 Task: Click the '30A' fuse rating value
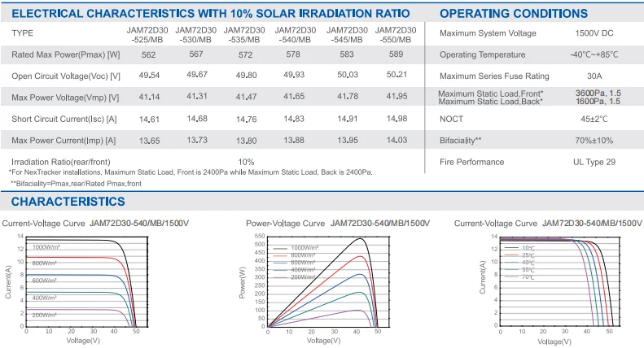pos(594,76)
